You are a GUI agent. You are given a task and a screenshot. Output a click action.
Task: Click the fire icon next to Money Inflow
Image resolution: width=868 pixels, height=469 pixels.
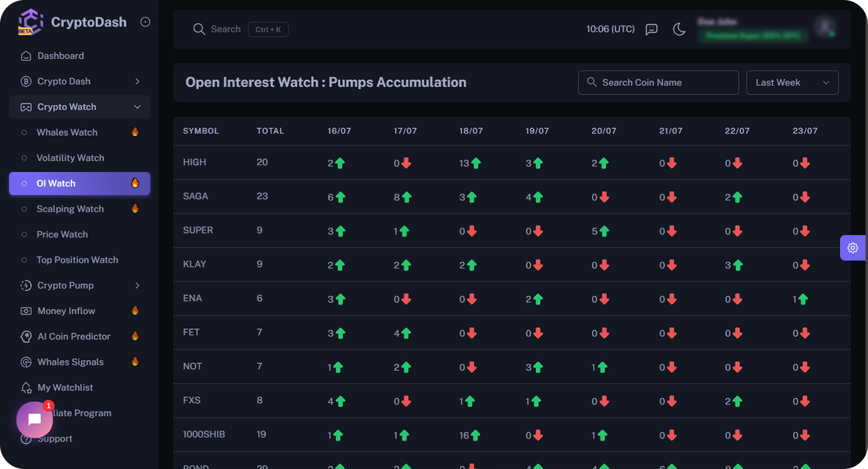[135, 311]
